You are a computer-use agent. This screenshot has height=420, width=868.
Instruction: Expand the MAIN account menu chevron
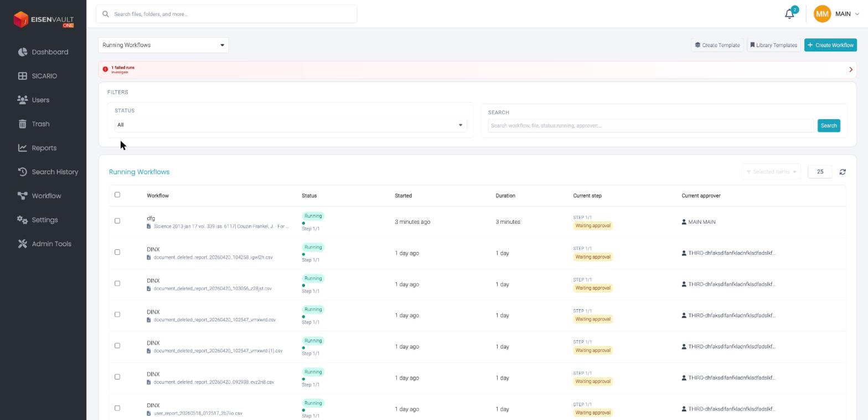point(857,14)
